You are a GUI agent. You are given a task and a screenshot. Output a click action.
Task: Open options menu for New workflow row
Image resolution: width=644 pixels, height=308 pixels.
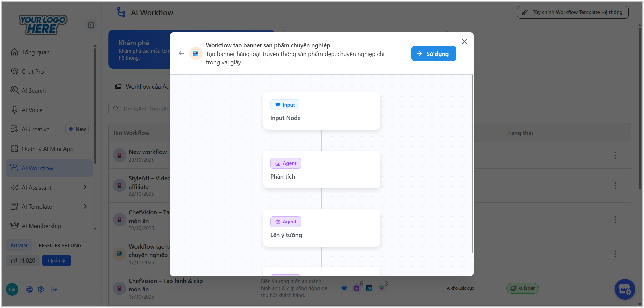pos(615,156)
